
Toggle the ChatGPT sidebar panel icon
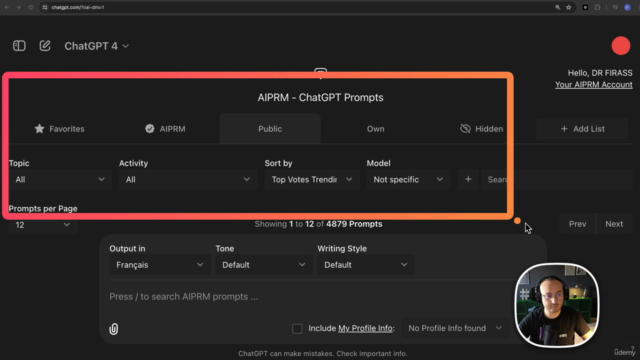click(19, 46)
